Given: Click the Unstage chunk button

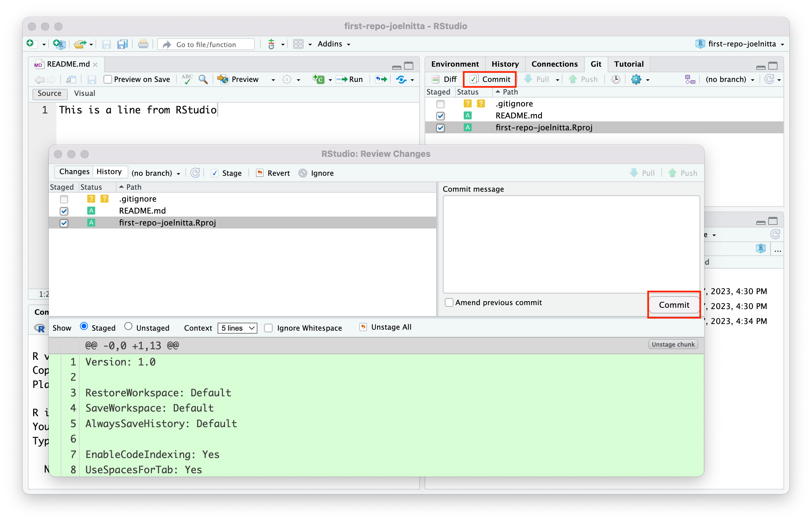Looking at the screenshot, I should [673, 344].
